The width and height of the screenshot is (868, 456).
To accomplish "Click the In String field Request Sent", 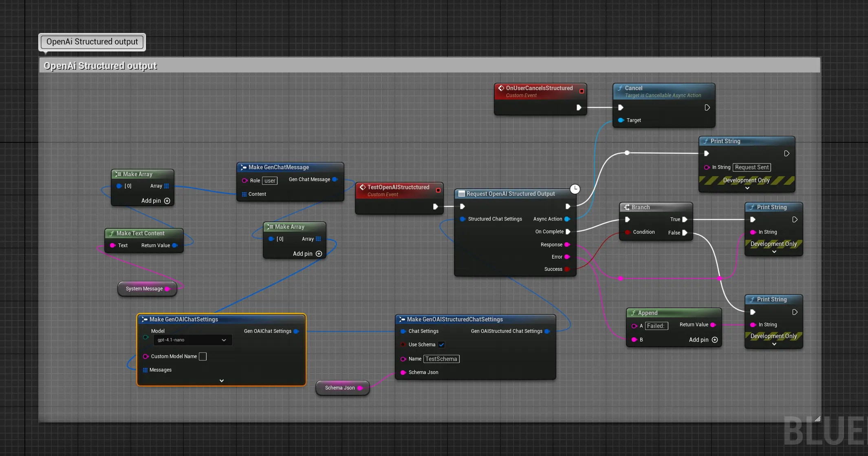I will tap(752, 167).
